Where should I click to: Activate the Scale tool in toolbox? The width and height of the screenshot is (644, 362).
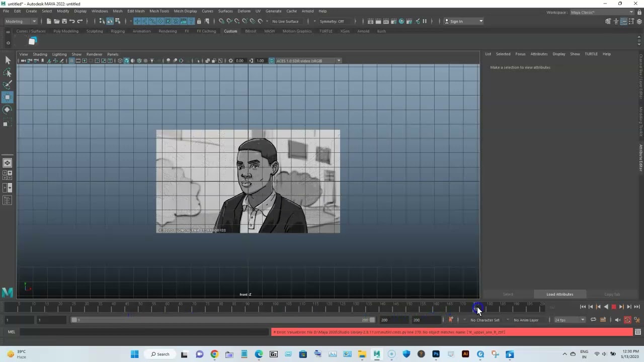pos(8,122)
